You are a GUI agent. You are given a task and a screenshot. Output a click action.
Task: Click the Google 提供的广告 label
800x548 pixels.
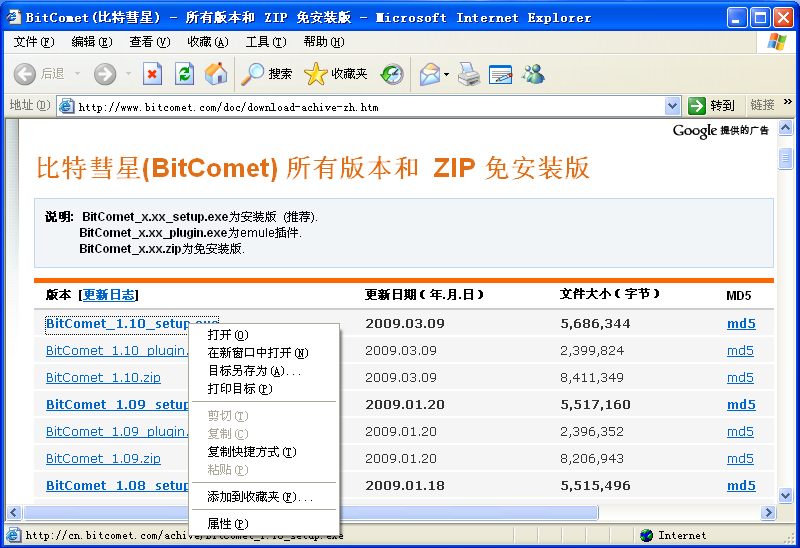(720, 131)
